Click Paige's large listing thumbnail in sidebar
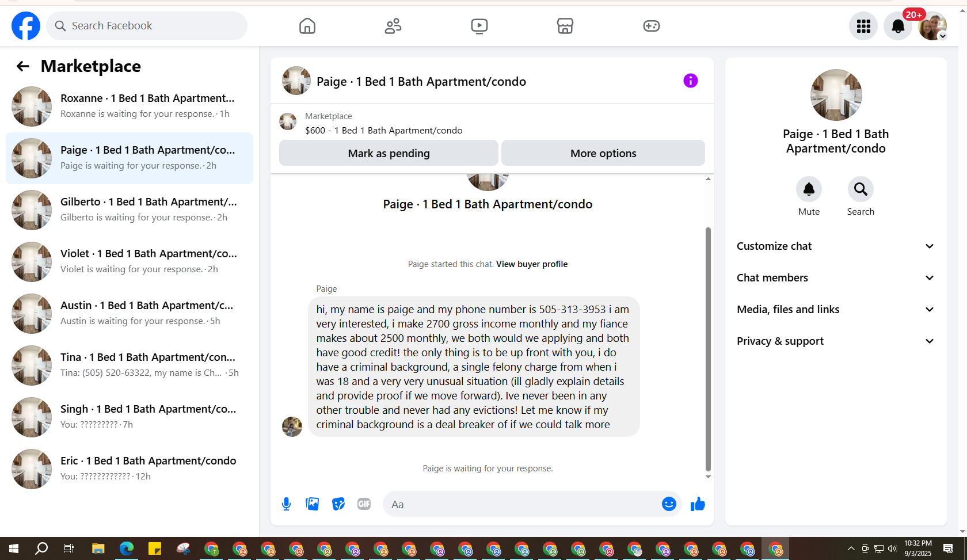Image resolution: width=967 pixels, height=560 pixels. click(836, 96)
